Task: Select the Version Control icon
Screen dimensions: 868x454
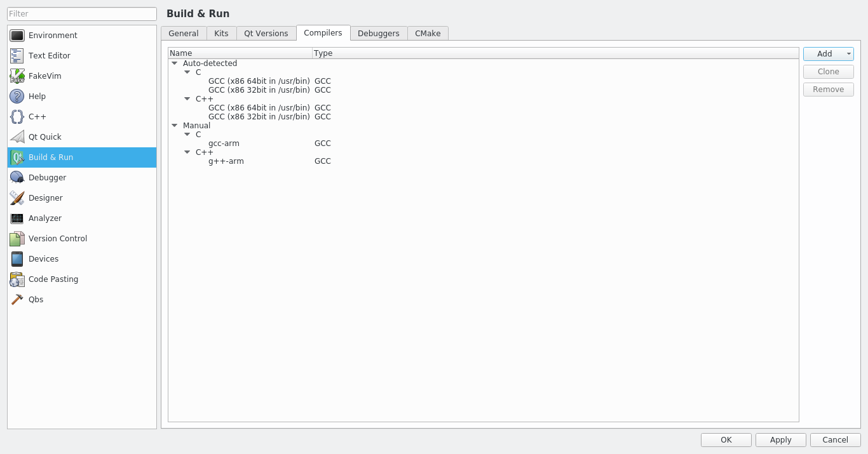Action: (x=17, y=239)
